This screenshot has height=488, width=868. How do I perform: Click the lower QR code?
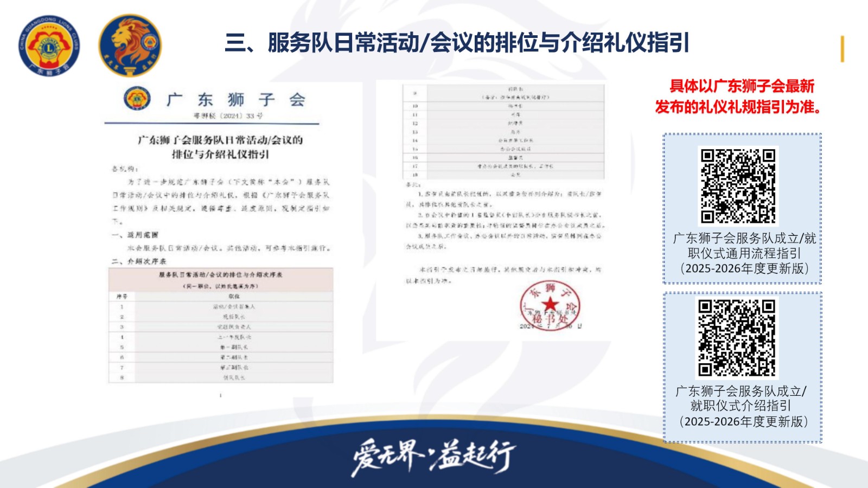click(737, 337)
